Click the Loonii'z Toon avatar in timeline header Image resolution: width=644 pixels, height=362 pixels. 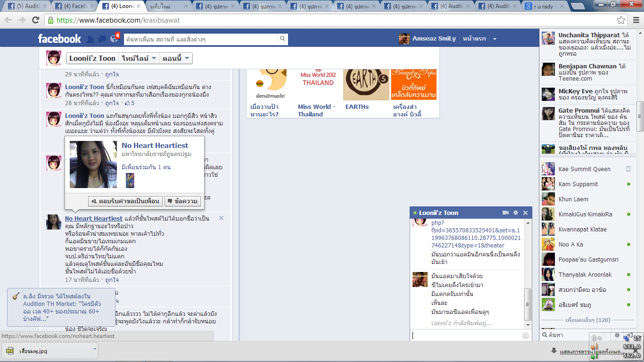click(x=54, y=58)
